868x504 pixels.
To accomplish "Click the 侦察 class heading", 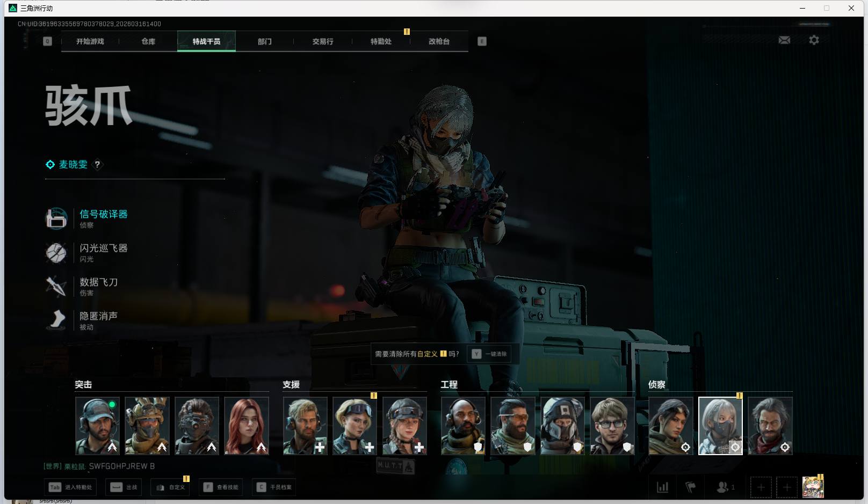I will pyautogui.click(x=657, y=384).
